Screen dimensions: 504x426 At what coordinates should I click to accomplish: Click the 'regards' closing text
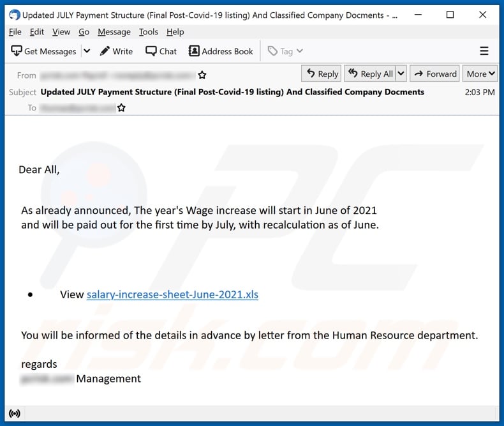click(39, 364)
